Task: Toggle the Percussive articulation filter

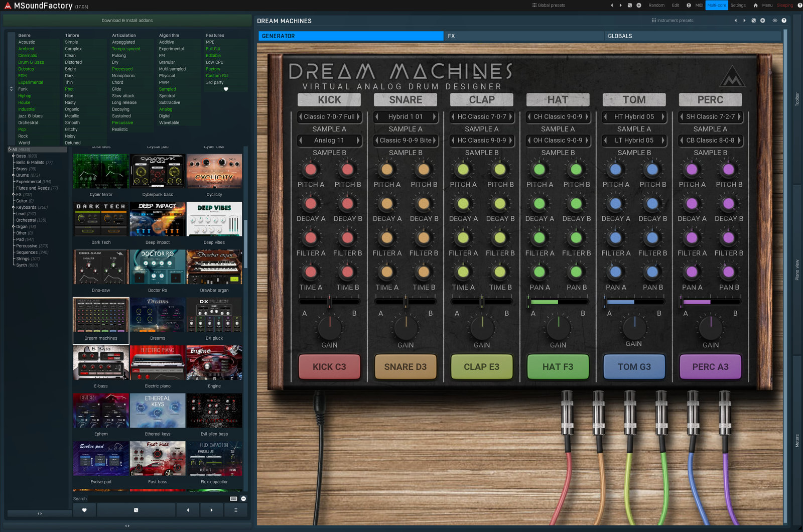Action: (x=122, y=122)
